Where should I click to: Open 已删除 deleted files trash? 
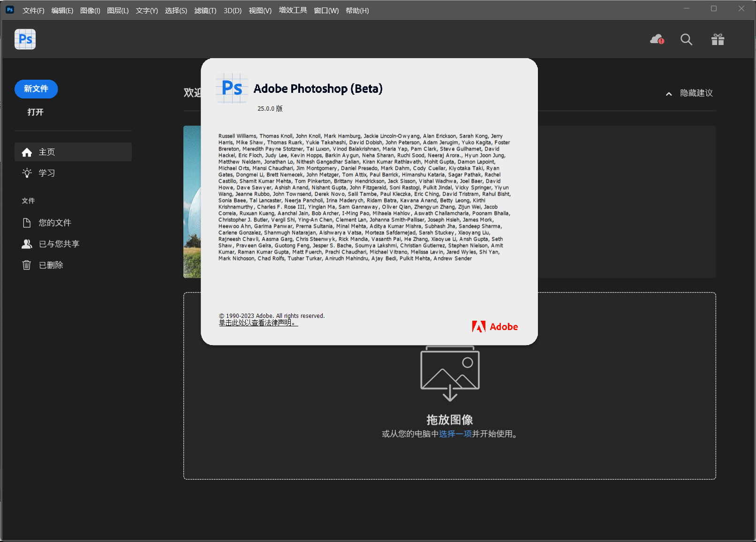click(x=51, y=265)
